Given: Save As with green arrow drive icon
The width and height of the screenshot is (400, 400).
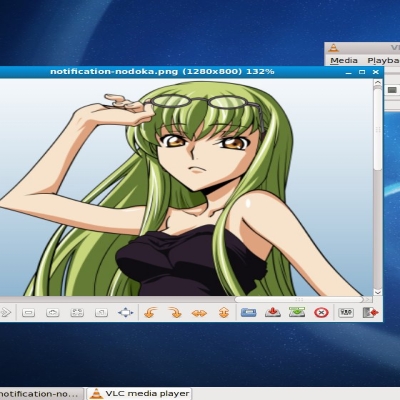Looking at the screenshot, I should (297, 313).
